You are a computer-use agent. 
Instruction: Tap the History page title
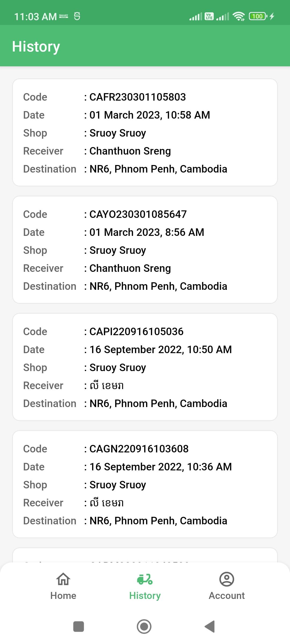(x=36, y=47)
